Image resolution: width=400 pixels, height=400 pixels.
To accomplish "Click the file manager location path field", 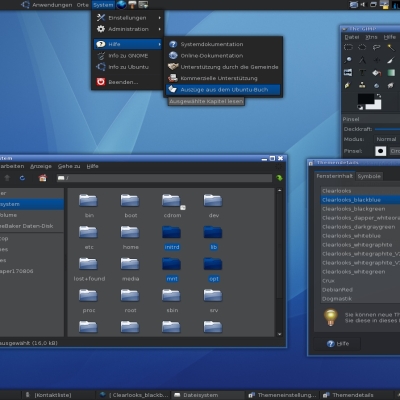I will click(164, 178).
